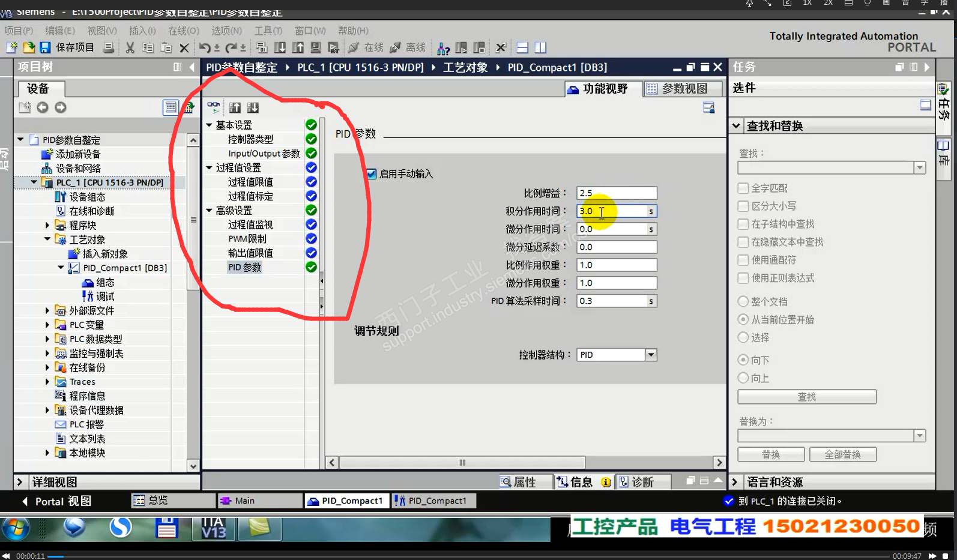
Task: Click the video playback progress bar
Action: [x=468, y=556]
